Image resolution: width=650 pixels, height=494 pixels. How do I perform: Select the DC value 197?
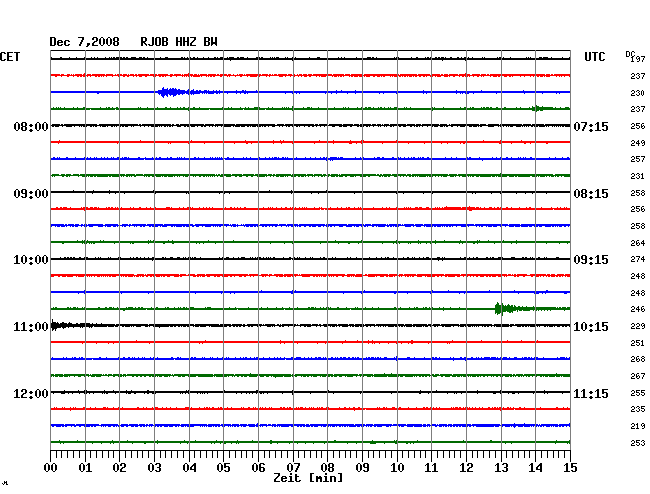tap(638, 59)
